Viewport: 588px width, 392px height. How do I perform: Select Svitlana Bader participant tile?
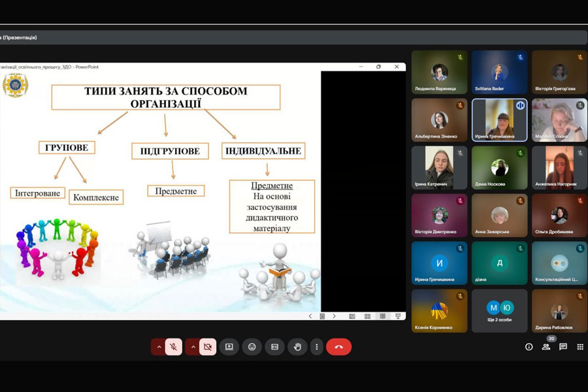coord(500,72)
